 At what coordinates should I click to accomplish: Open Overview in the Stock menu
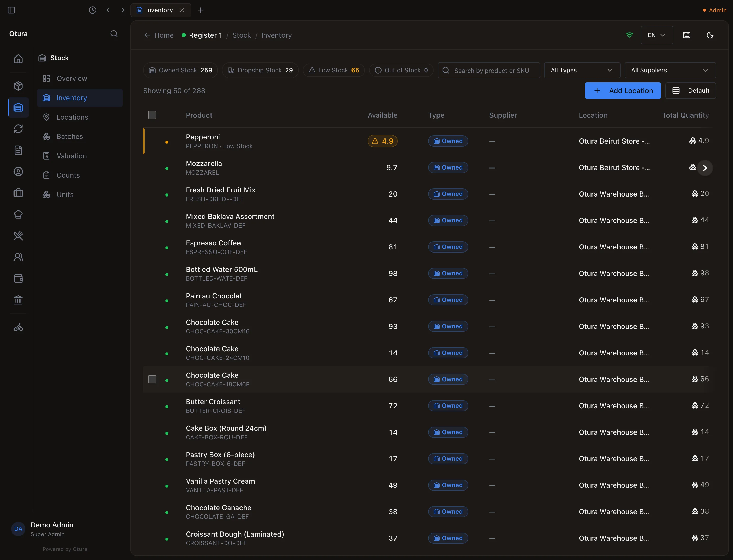[80, 79]
